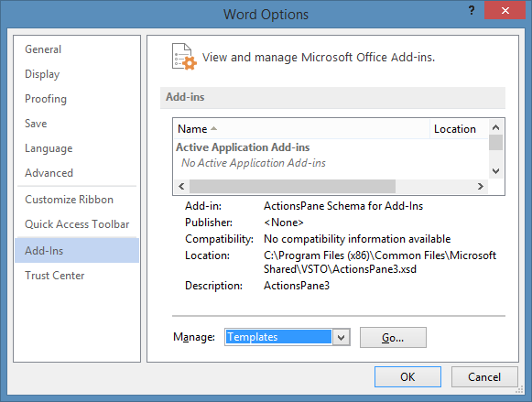Image resolution: width=532 pixels, height=402 pixels.
Task: Click the Go... button
Action: (x=393, y=338)
